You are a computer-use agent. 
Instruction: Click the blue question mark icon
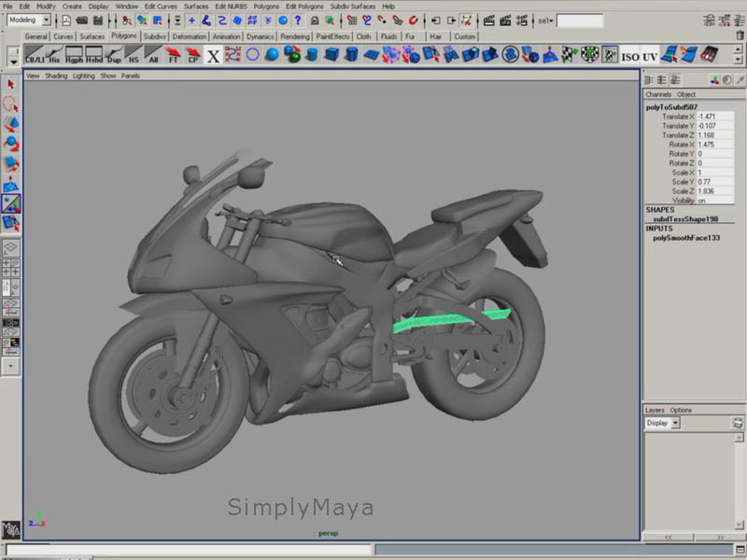coord(298,21)
